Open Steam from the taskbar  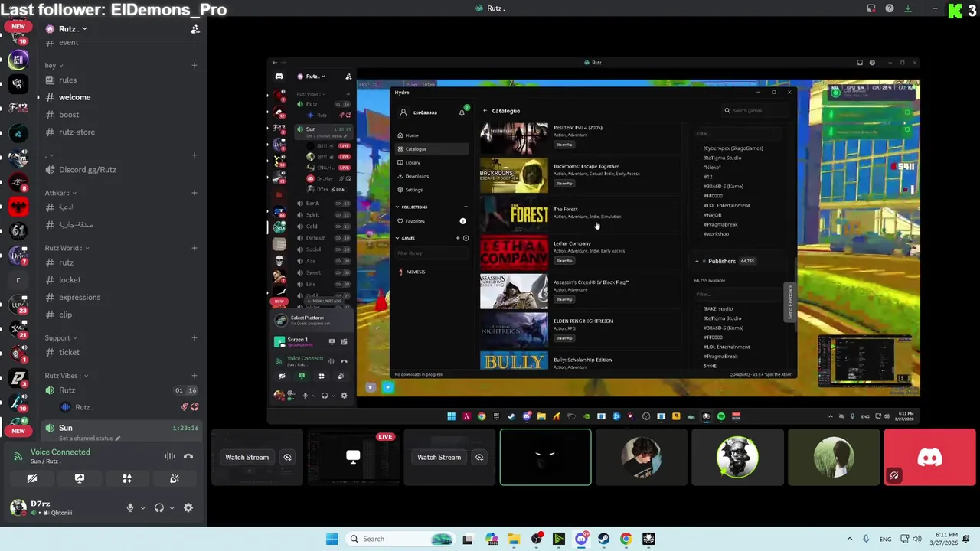pos(604,539)
